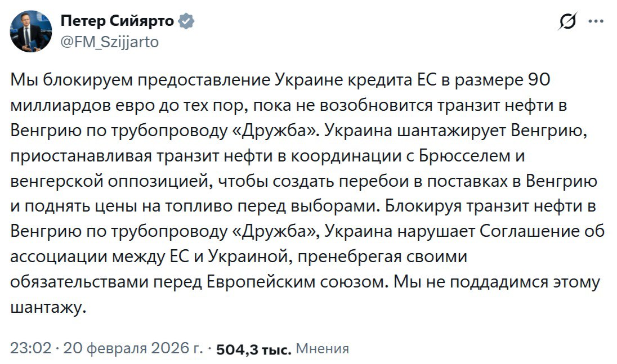Open the @FM_Szijjarto handle link
The height and width of the screenshot is (364, 617).
pyautogui.click(x=109, y=42)
